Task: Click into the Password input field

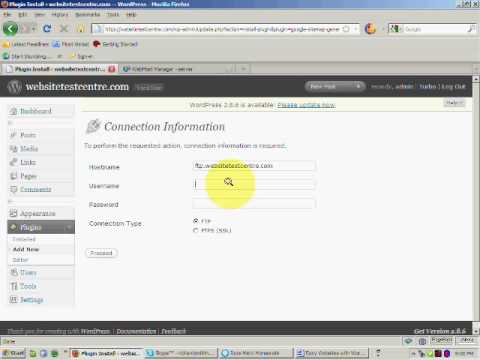Action: click(254, 203)
